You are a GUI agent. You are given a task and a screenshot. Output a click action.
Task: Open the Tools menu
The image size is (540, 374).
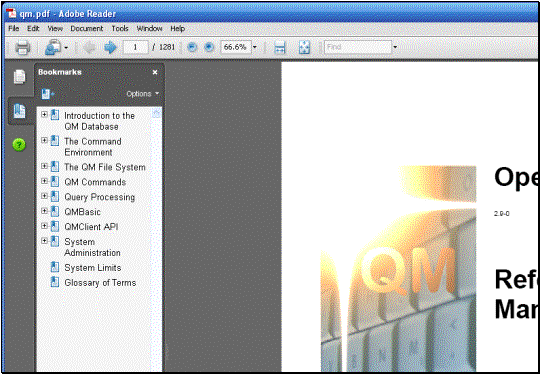coord(120,29)
